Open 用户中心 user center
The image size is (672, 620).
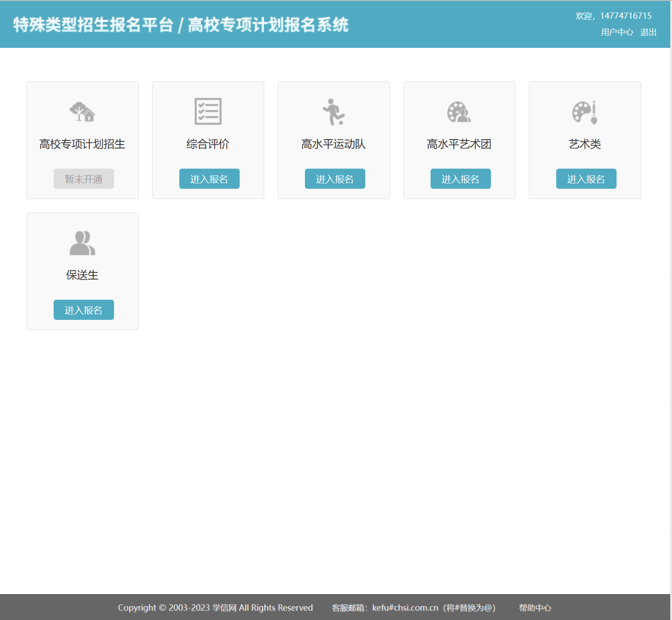coord(617,32)
